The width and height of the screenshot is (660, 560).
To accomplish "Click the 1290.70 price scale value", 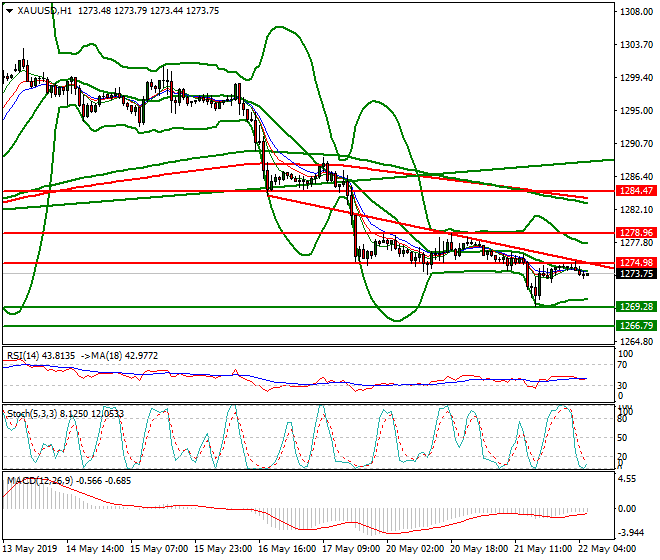I will coord(636,144).
